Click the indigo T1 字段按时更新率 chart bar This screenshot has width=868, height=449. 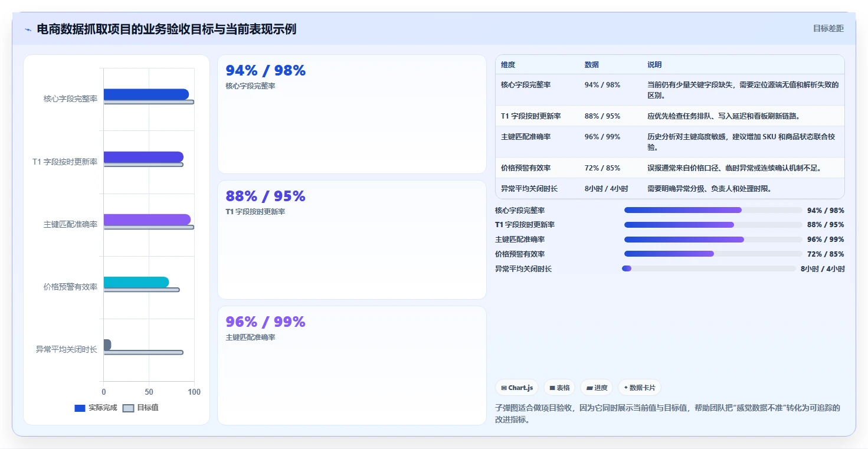[x=143, y=157]
